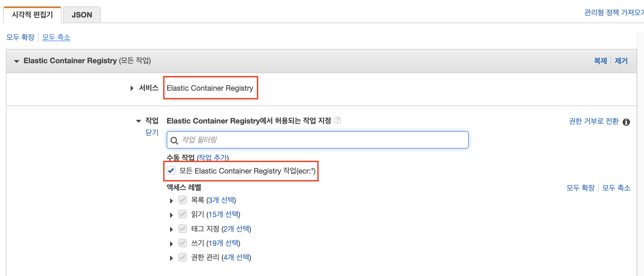Image resolution: width=644 pixels, height=276 pixels.
Task: Click top 모두 축소 link under tabs
Action: (56, 37)
